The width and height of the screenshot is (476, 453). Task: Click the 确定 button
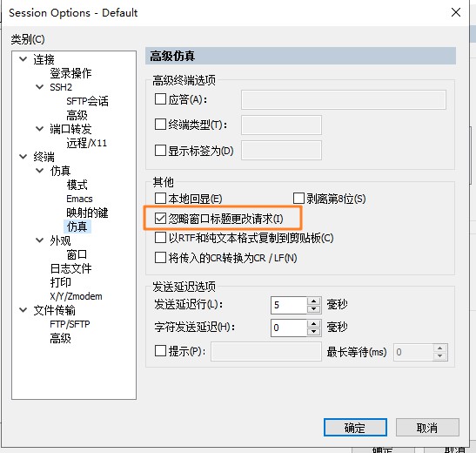click(x=355, y=428)
